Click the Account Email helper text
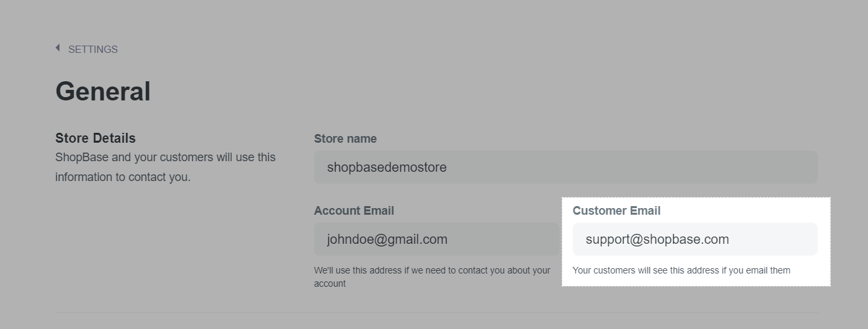The height and width of the screenshot is (329, 868). [x=431, y=277]
